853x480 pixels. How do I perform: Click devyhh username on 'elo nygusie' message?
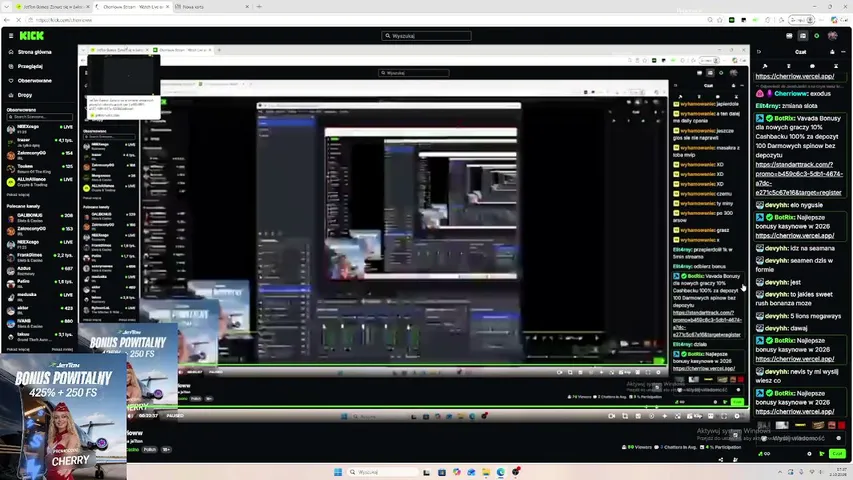point(776,205)
